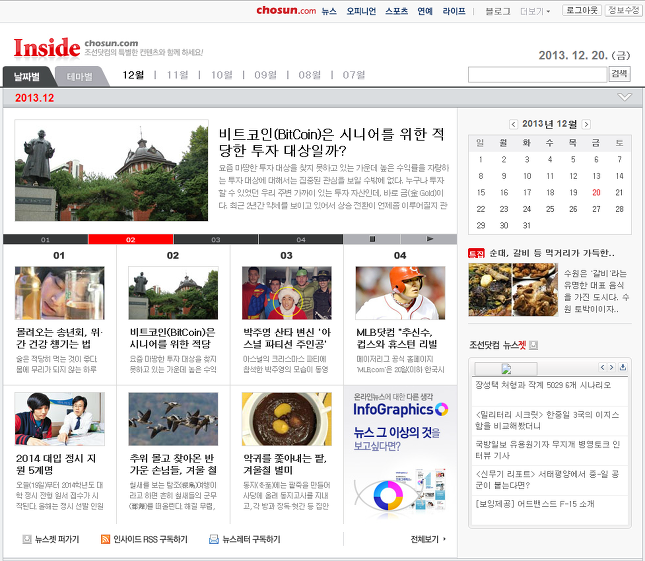Open news [보잉제공] 어드밴스드 F-15 소개

tap(535, 504)
